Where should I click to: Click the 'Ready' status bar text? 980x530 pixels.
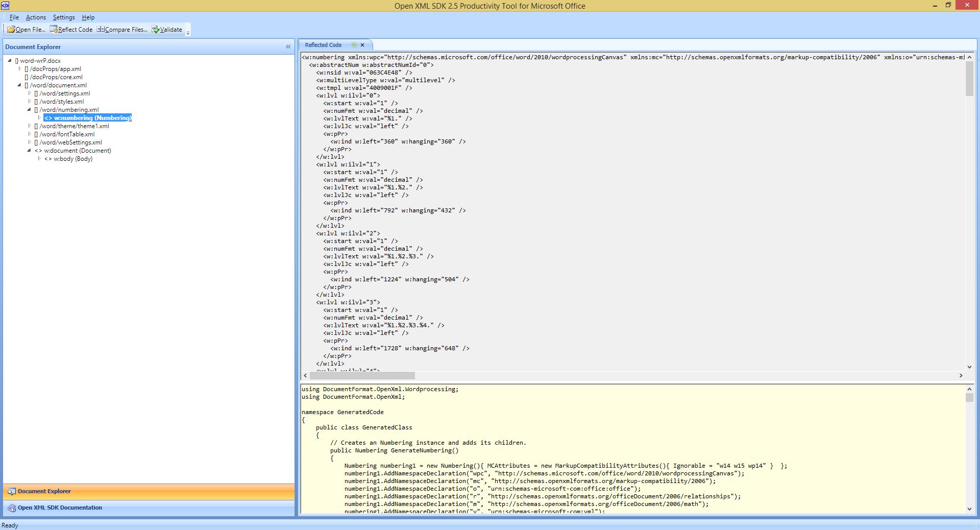click(x=10, y=525)
